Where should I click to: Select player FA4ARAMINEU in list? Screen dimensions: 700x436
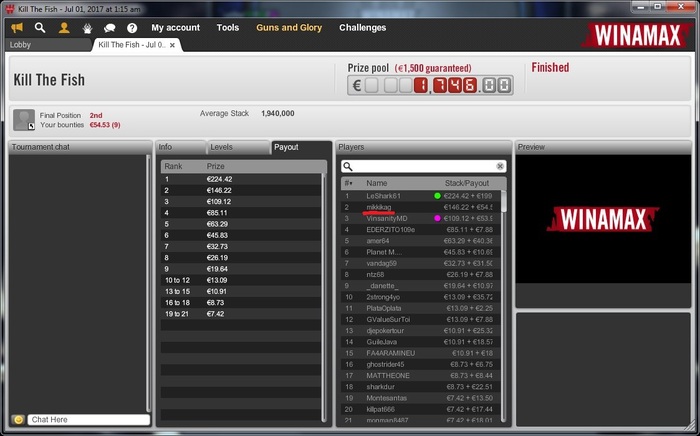421,353
